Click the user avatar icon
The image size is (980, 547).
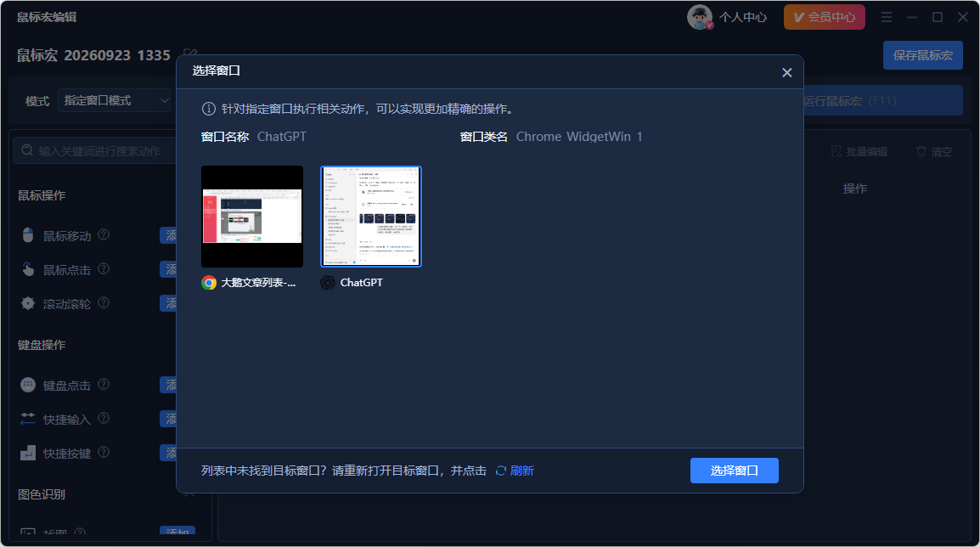pyautogui.click(x=700, y=17)
